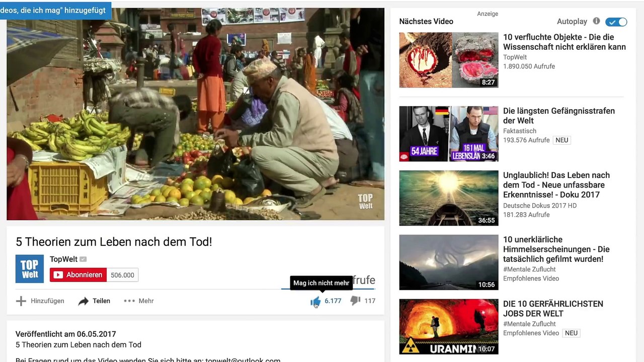Viewport: 644px width, 362px height.
Task: Click the 1.890.050 Aufrufe view count
Action: pos(529,66)
